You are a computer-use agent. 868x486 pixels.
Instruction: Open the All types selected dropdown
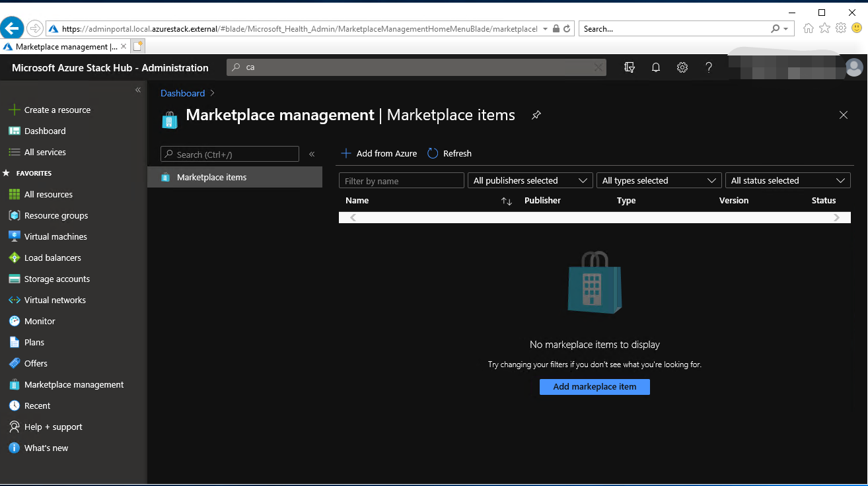click(659, 180)
